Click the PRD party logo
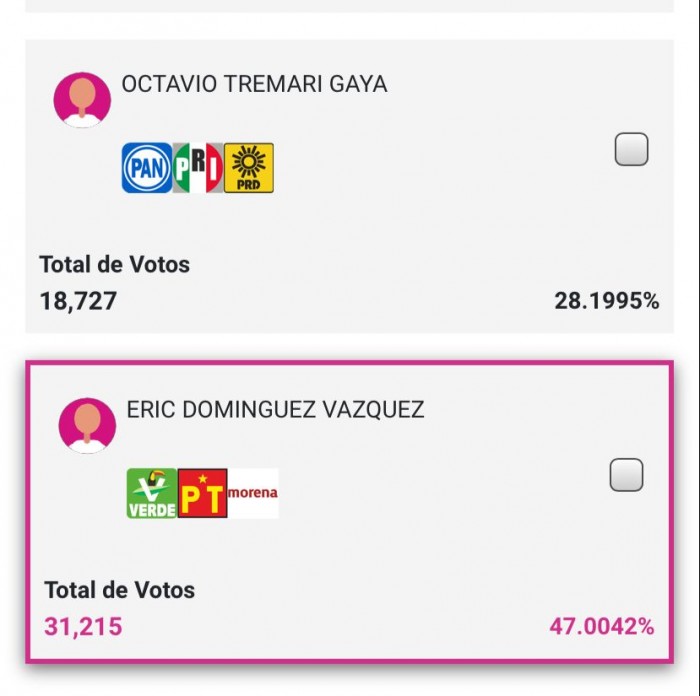 pyautogui.click(x=249, y=168)
